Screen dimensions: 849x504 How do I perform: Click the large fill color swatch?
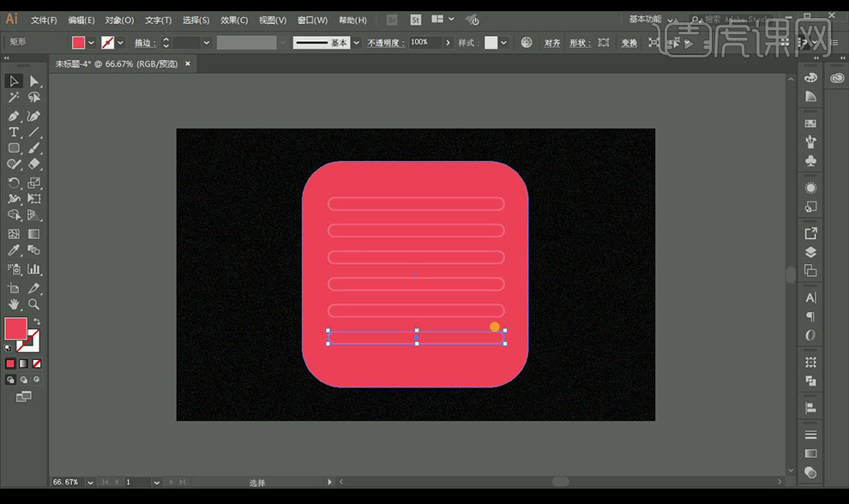coord(15,328)
